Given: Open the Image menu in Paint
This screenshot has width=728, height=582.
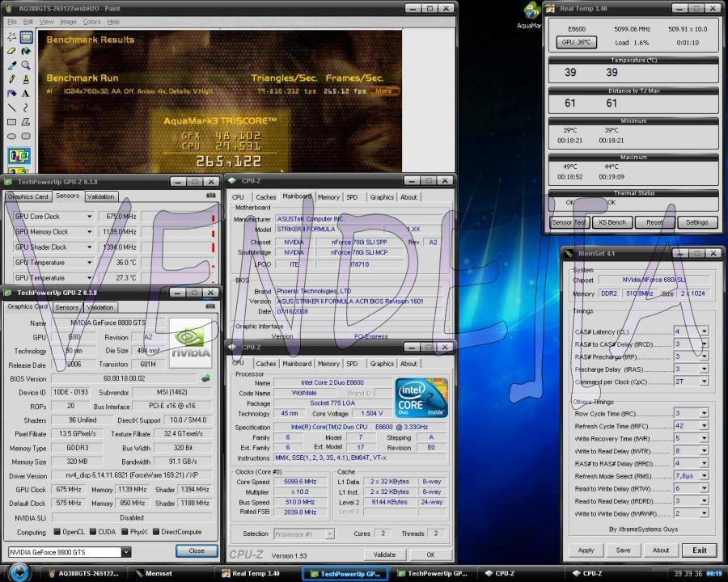Looking at the screenshot, I should 68,22.
